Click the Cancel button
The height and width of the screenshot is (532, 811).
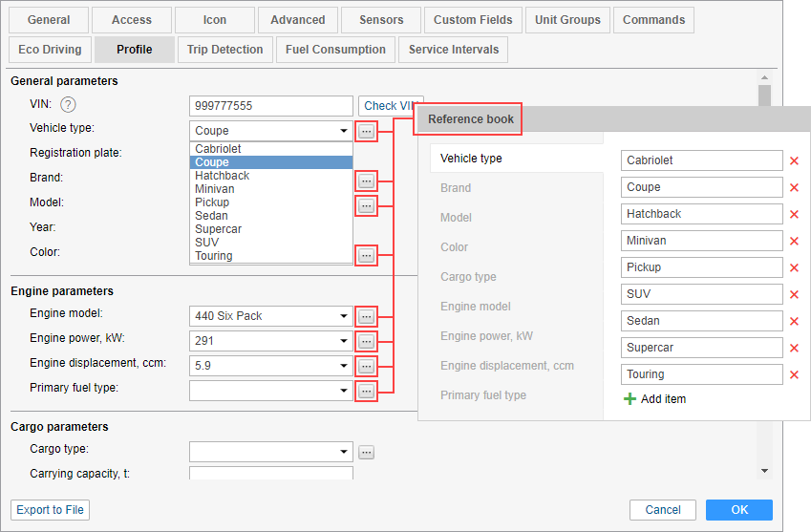click(663, 510)
